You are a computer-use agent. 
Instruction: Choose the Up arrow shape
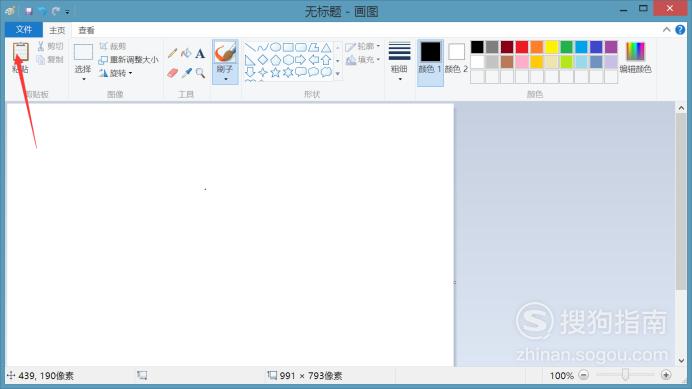coord(326,60)
